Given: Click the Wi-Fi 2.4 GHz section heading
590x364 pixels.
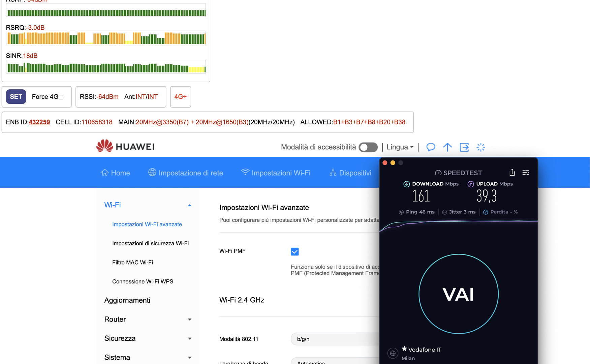Looking at the screenshot, I should [242, 300].
